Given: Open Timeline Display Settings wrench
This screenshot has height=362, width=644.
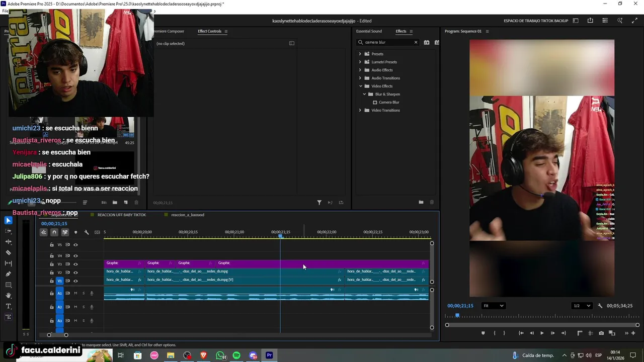Looking at the screenshot, I should click(87, 232).
